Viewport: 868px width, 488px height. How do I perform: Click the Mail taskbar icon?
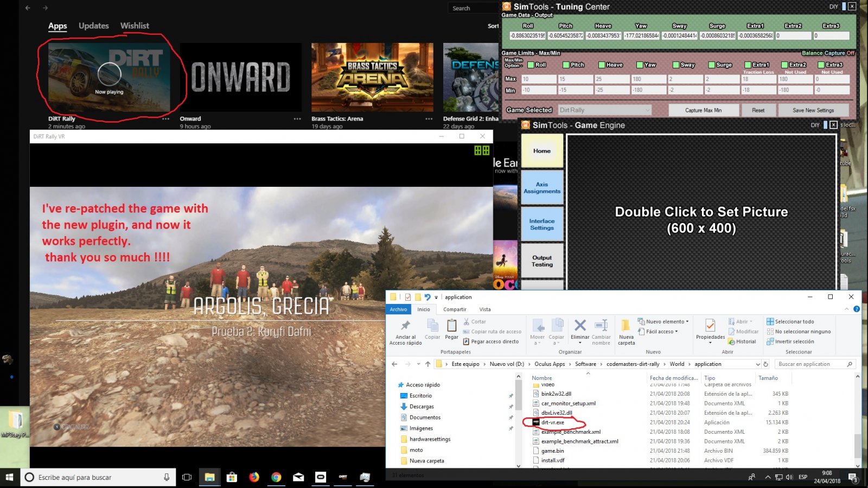298,477
